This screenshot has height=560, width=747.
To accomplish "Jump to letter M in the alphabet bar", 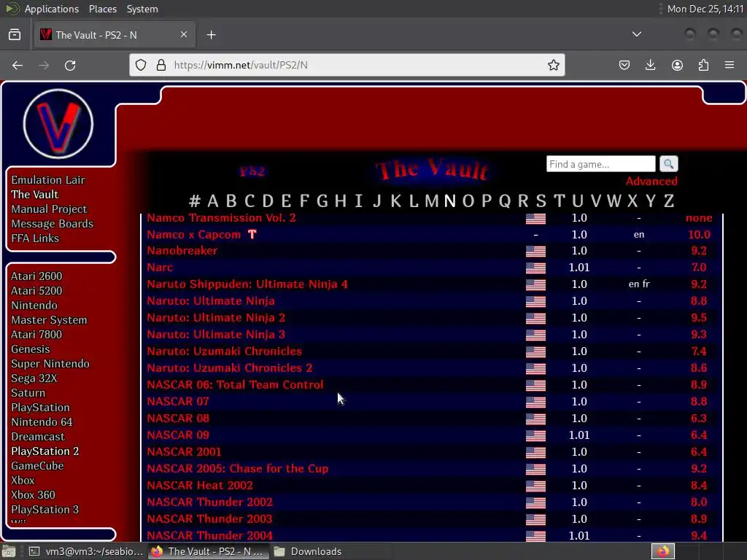I will (431, 201).
